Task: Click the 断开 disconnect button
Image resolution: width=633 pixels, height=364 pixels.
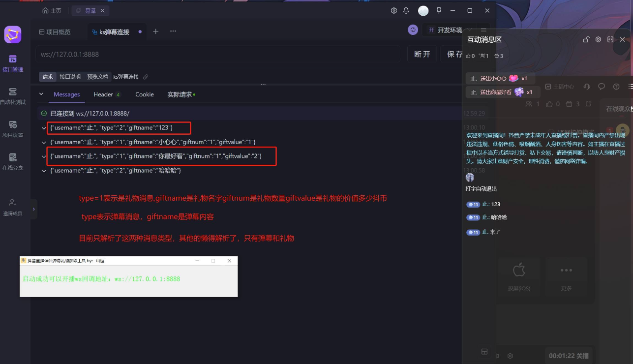Action: point(422,54)
